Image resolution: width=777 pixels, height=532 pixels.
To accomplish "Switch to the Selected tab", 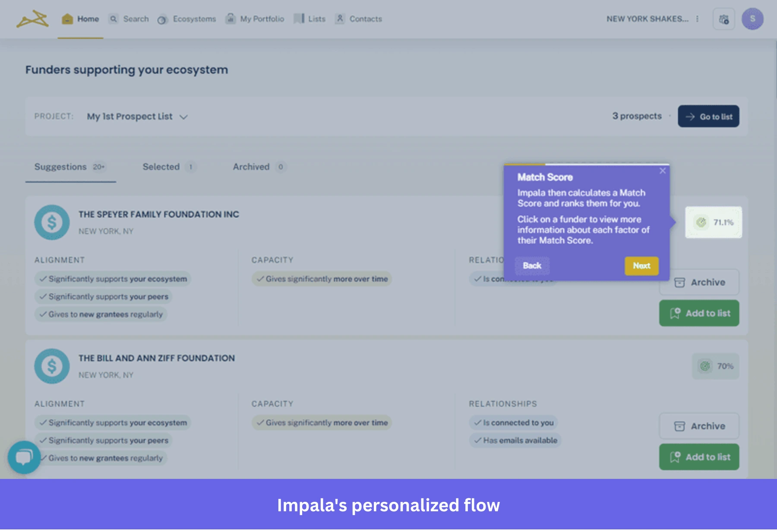I will pyautogui.click(x=161, y=167).
